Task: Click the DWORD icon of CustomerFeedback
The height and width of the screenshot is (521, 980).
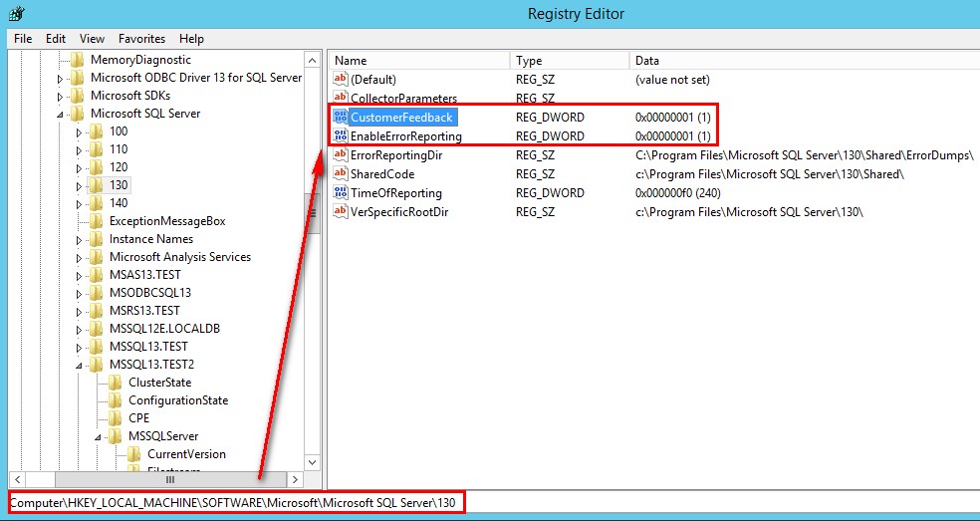Action: point(340,117)
